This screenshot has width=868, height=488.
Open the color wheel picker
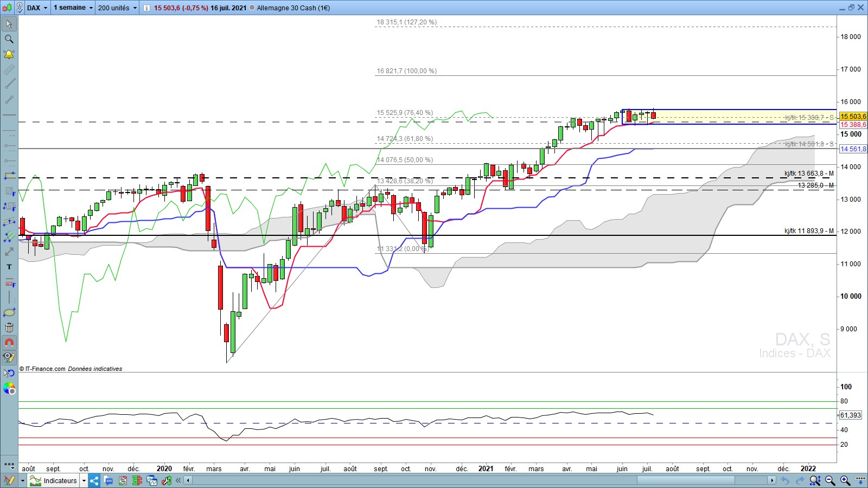coord(9,388)
